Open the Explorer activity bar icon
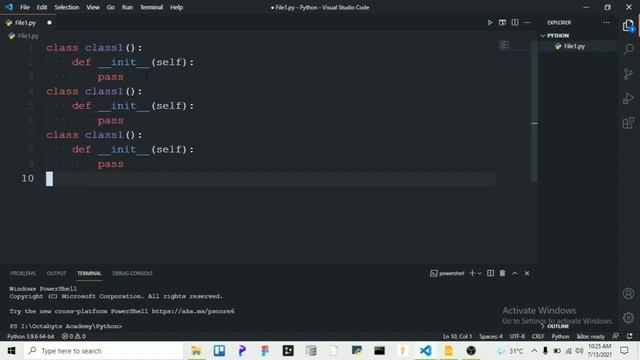Image resolution: width=640 pixels, height=360 pixels. pyautogui.click(x=628, y=26)
